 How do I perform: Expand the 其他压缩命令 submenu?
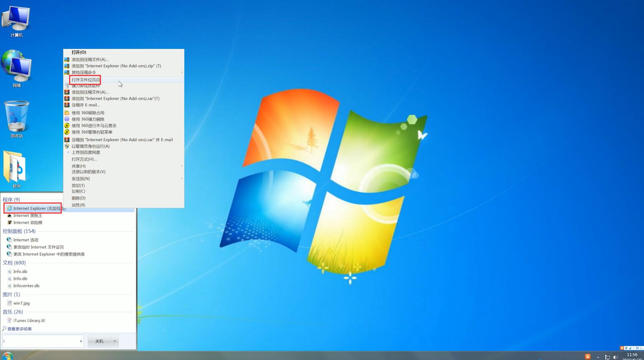click(124, 72)
